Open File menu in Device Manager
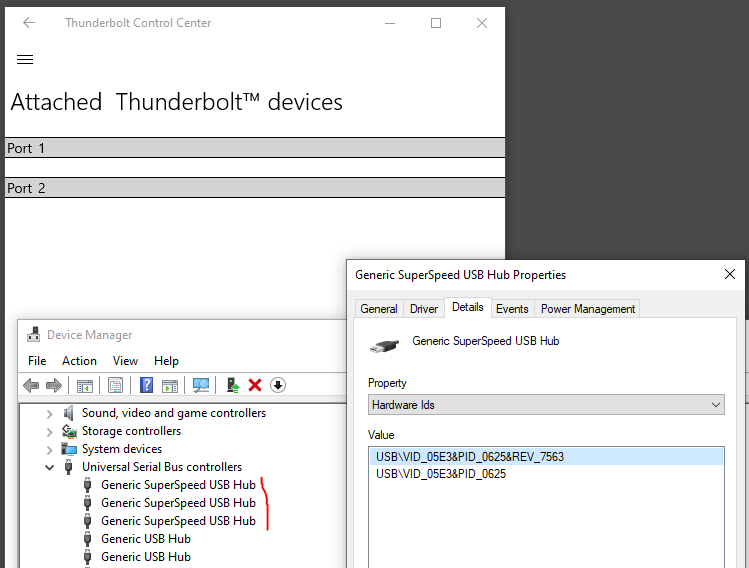749x568 pixels. click(37, 361)
